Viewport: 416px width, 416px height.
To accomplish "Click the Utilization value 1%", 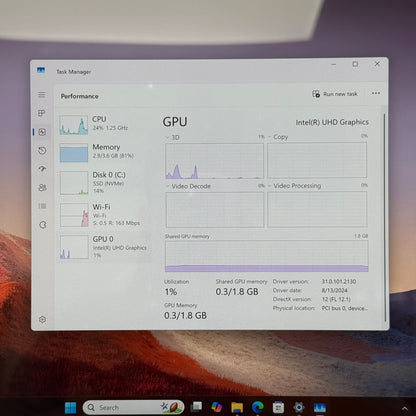I will point(171,292).
